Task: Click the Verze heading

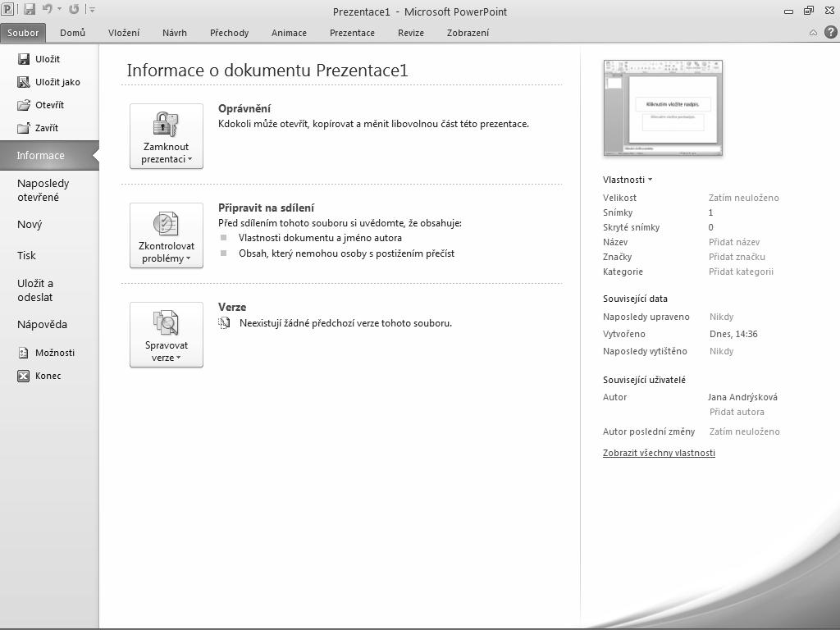Action: [x=232, y=307]
